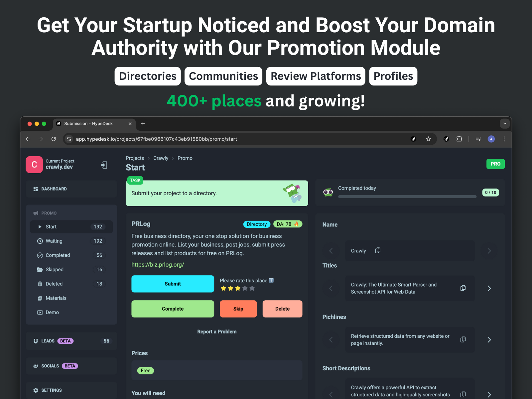Click the Completed today progress bar
The width and height of the screenshot is (532, 399).
[x=407, y=197]
